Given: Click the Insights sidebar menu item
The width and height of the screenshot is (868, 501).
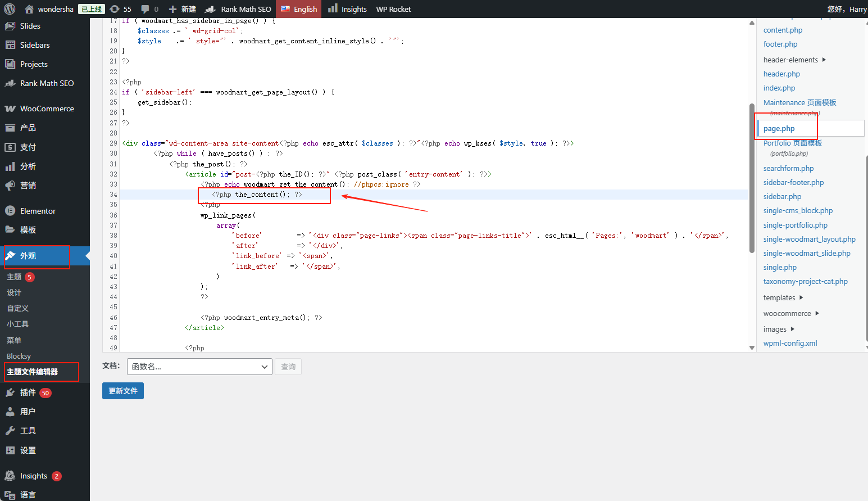Looking at the screenshot, I should pos(33,476).
